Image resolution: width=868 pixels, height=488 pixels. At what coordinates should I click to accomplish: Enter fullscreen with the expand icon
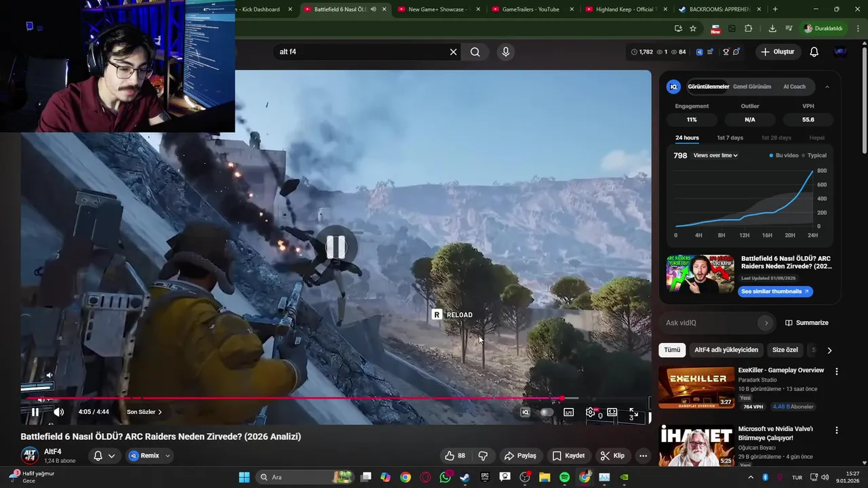pyautogui.click(x=633, y=412)
